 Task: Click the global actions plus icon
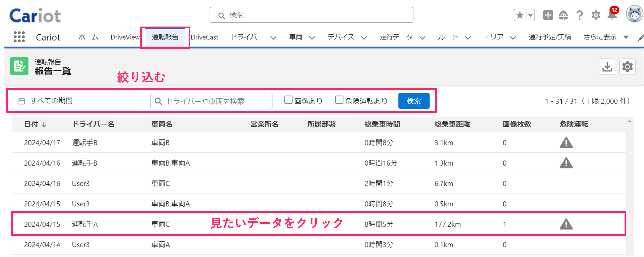pos(548,15)
